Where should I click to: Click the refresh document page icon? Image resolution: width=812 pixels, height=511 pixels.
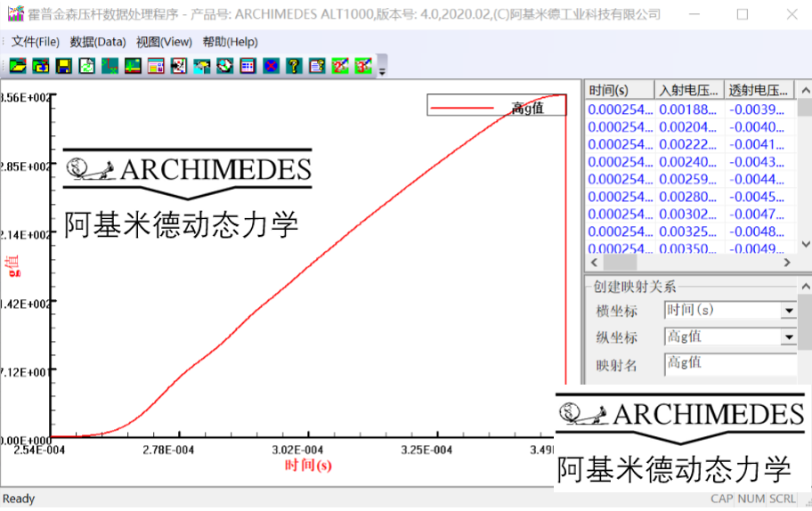click(87, 66)
